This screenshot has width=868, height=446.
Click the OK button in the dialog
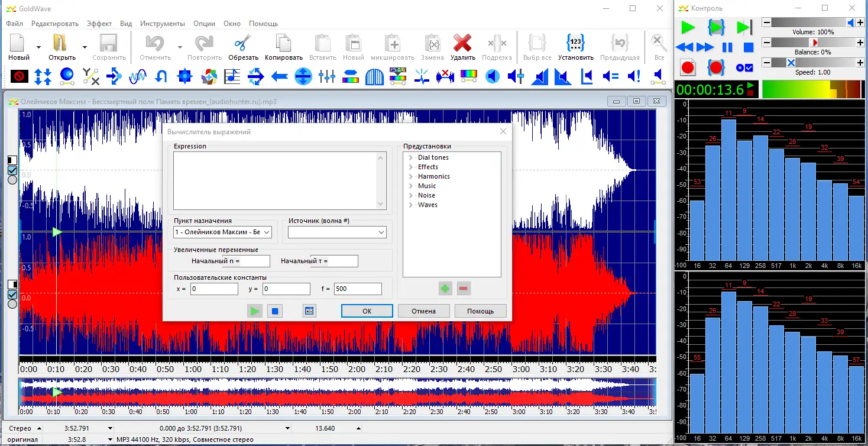pyautogui.click(x=367, y=311)
